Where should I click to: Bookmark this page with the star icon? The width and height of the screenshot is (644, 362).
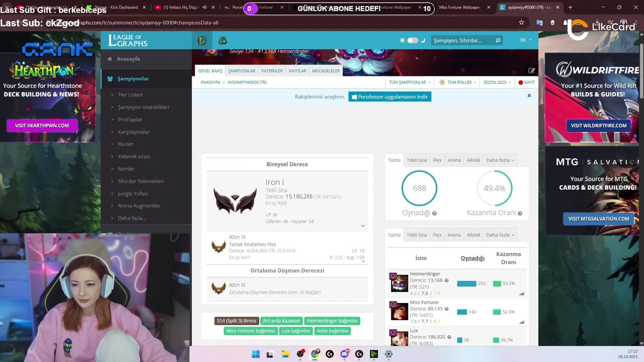521,23
